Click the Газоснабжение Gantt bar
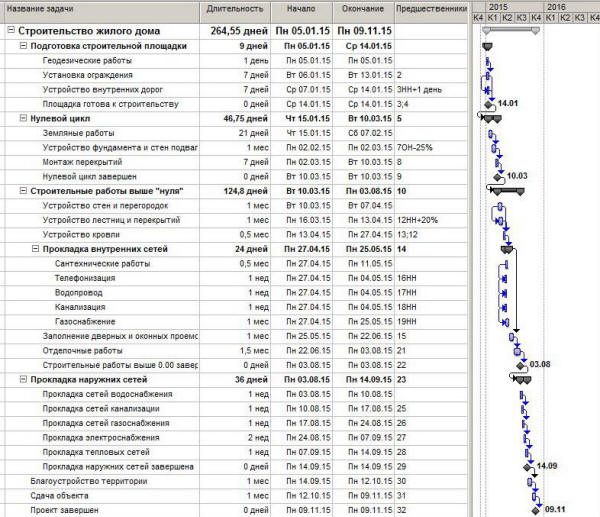This screenshot has height=517, width=600. pyautogui.click(x=506, y=322)
